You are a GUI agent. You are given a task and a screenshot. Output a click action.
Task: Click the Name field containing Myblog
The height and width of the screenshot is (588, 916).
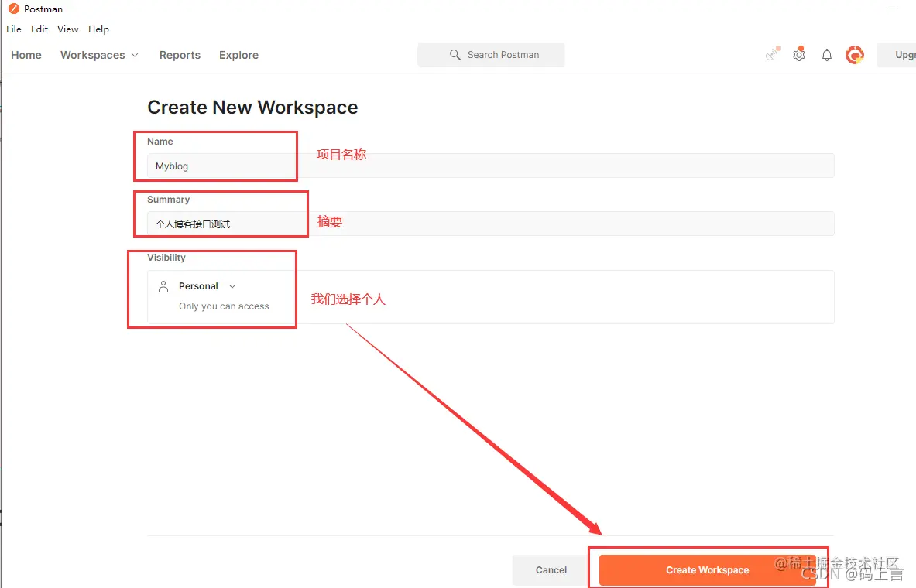[490, 166]
